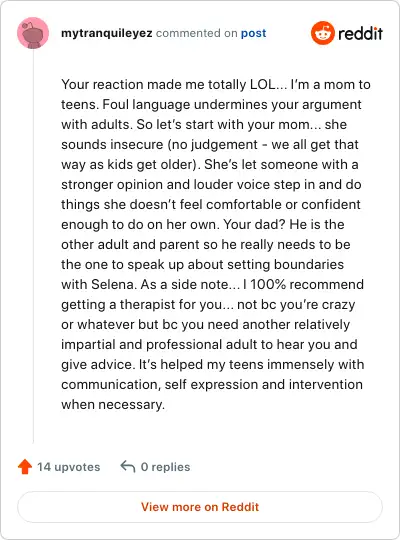Screen dimensions: 400x540
Task: Click the reply arrow icon
Action: 127,467
